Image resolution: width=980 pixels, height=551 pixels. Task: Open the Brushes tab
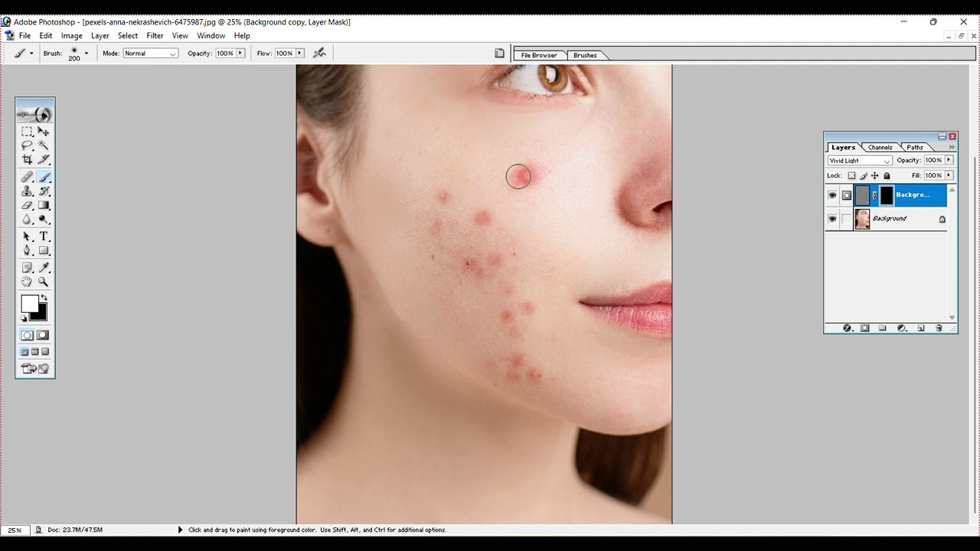[585, 55]
